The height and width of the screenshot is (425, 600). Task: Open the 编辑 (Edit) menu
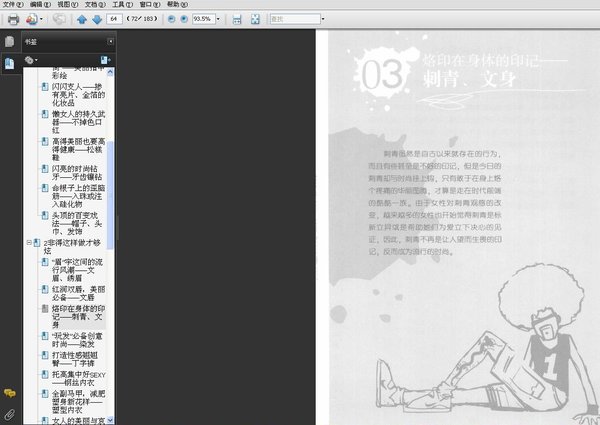(40, 4)
